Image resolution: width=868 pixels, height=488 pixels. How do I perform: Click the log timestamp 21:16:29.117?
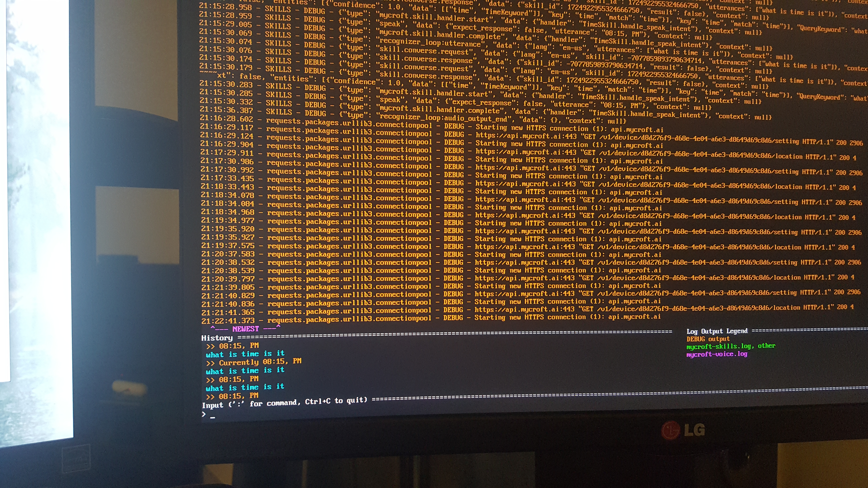point(226,127)
